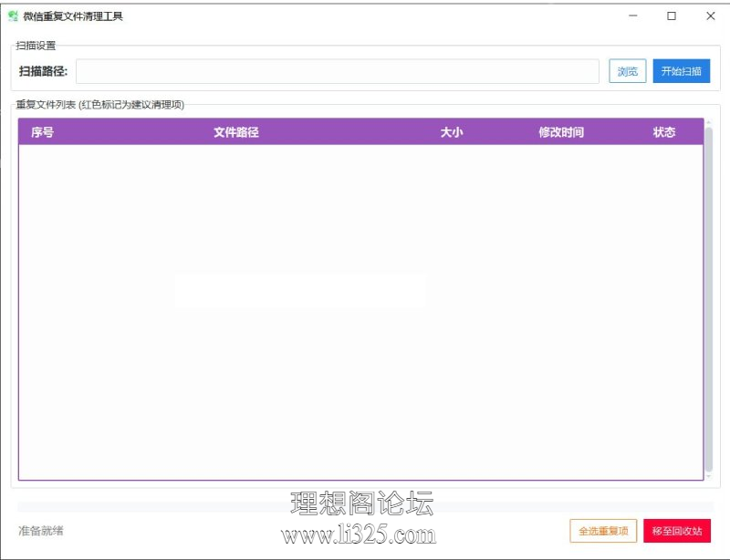Click the 浏览 browse button
The height and width of the screenshot is (560, 730).
click(x=627, y=71)
